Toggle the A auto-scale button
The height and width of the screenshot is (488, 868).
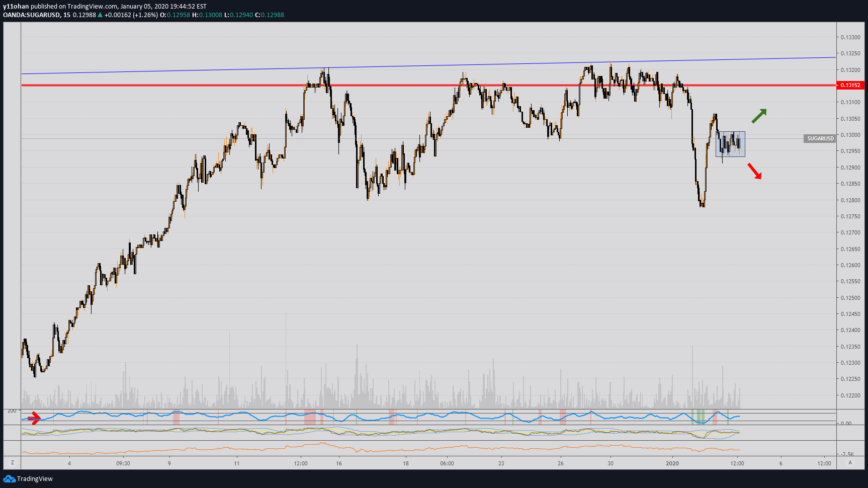click(x=850, y=463)
